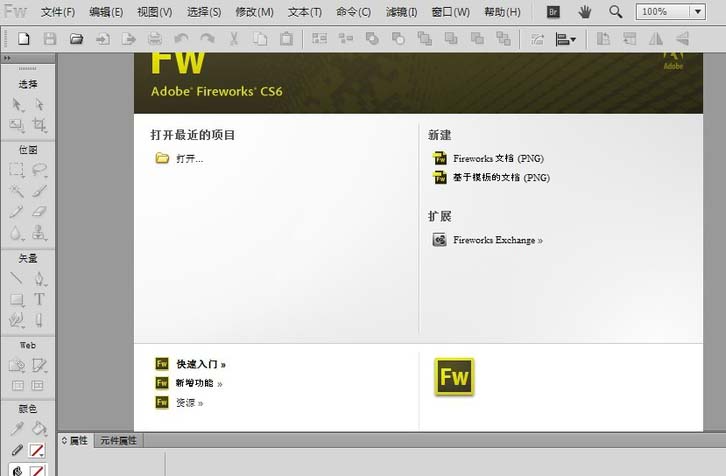Viewport: 726px width, 476px height.
Task: Expand the tools panel double arrow
Action: pyautogui.click(x=7, y=58)
